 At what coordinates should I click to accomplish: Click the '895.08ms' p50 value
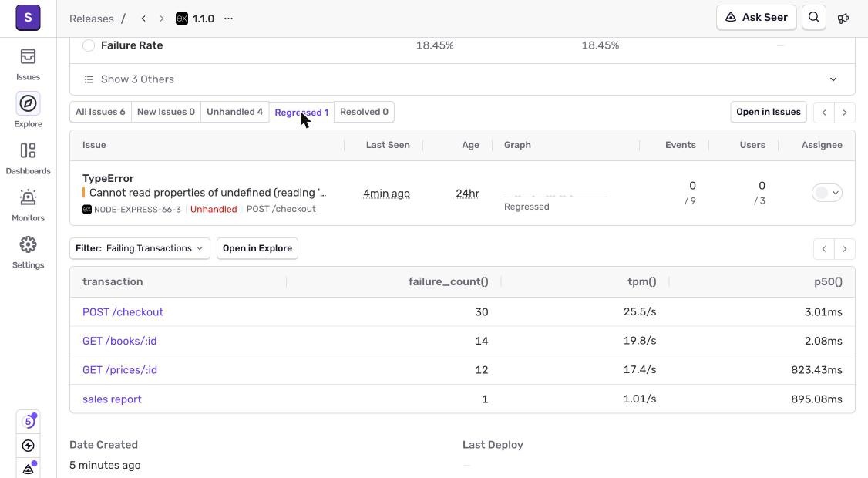click(x=816, y=399)
